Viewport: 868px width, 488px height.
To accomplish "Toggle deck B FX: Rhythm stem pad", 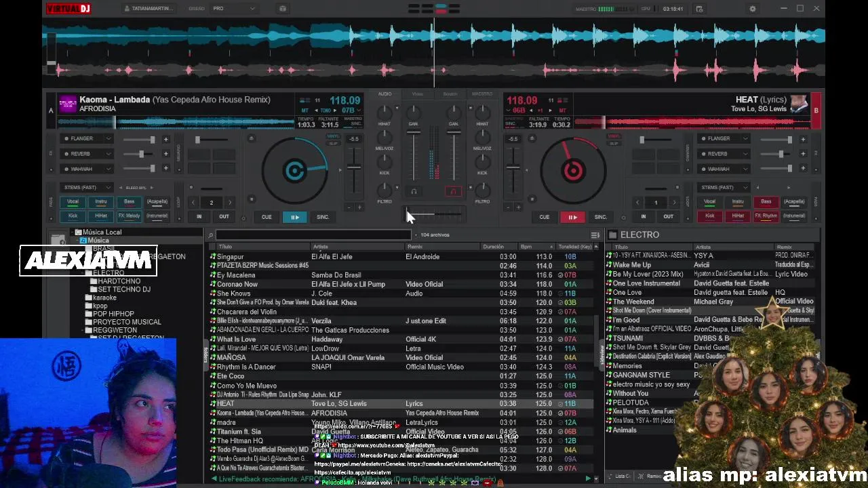I will [766, 216].
